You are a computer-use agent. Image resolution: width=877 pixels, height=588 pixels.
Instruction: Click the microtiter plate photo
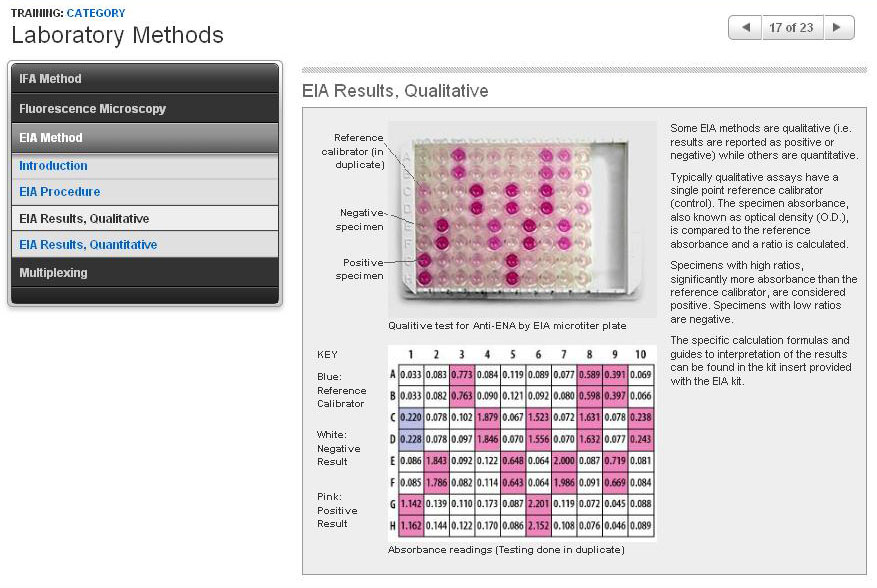click(520, 218)
